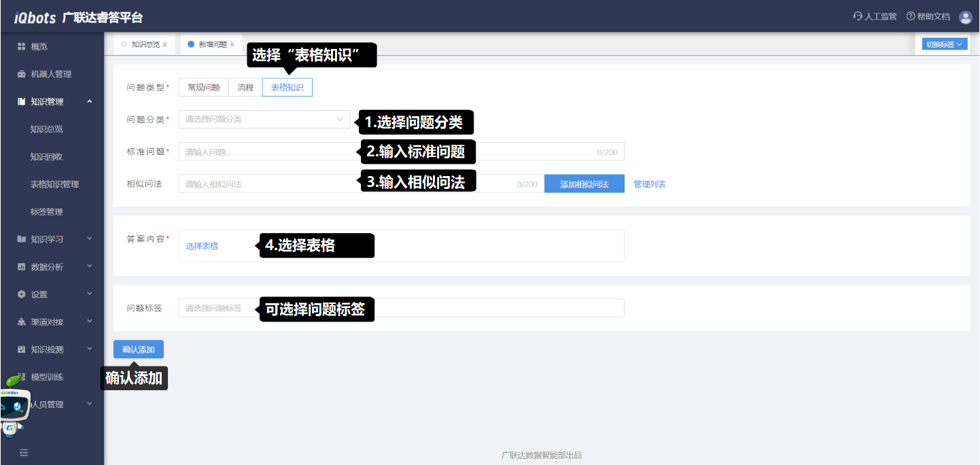The height and width of the screenshot is (465, 980).
Task: Switch to the 知识总览 tab
Action: point(145,44)
